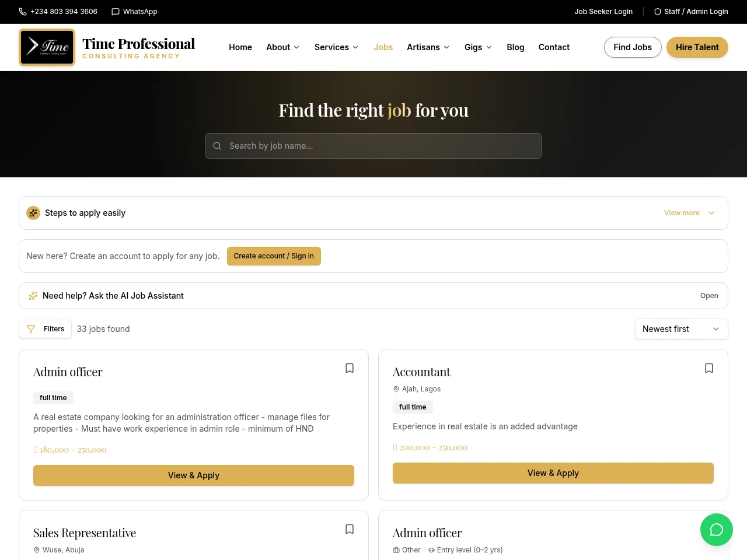Viewport: 747px width, 560px height.
Task: Click the funnel Filters icon
Action: point(31,329)
